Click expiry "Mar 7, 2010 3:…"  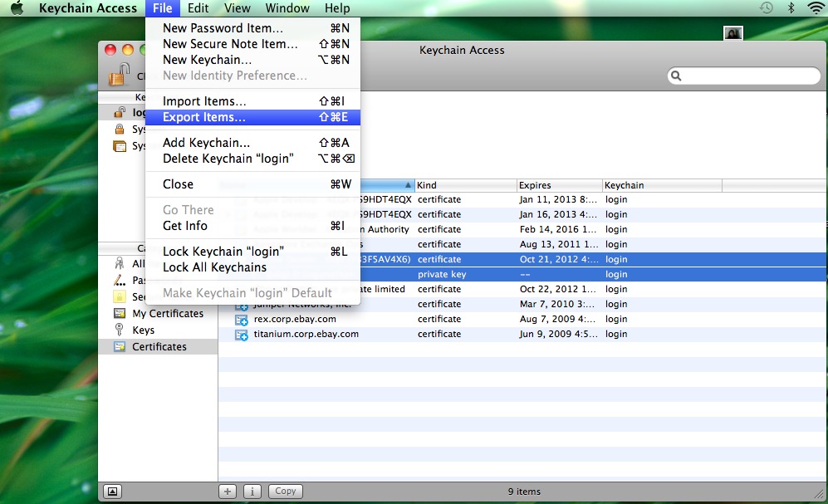pyautogui.click(x=557, y=304)
